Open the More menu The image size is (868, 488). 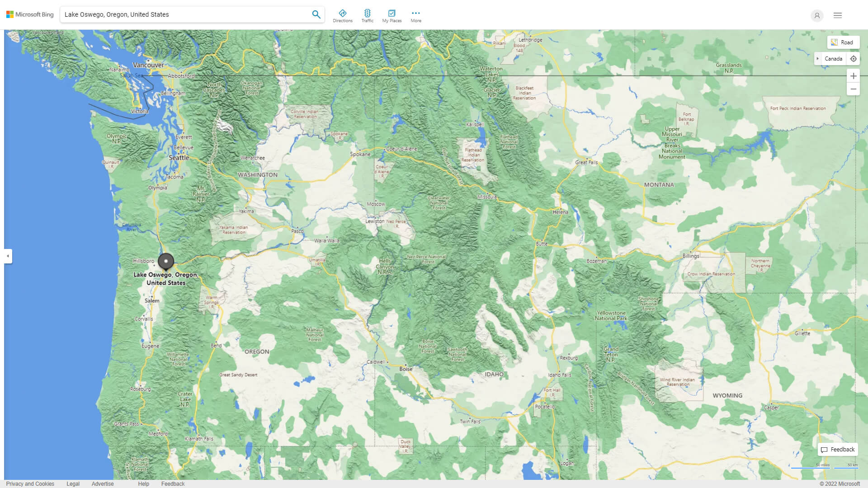415,14
